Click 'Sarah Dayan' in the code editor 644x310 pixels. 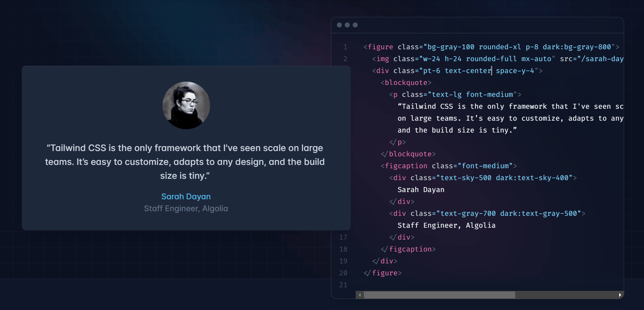(x=421, y=190)
